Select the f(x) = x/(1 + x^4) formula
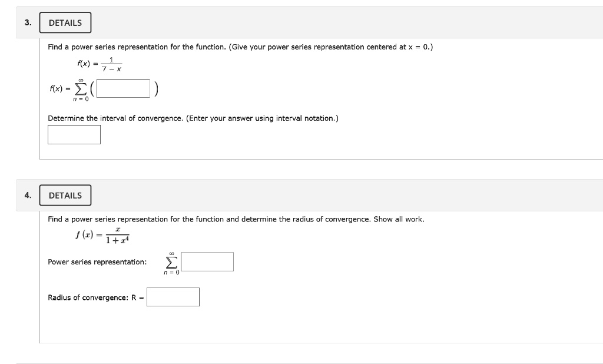 point(103,235)
